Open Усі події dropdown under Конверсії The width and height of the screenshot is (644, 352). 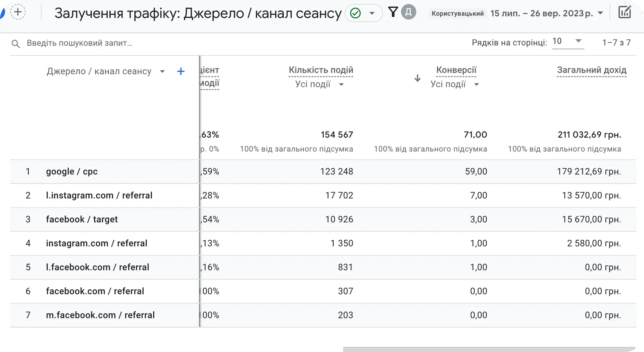[x=455, y=84]
